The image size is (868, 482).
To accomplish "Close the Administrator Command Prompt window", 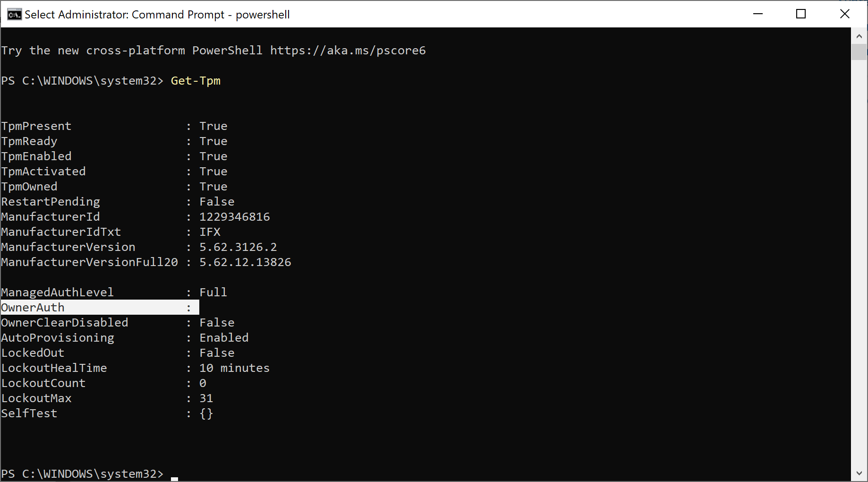I will click(845, 14).
